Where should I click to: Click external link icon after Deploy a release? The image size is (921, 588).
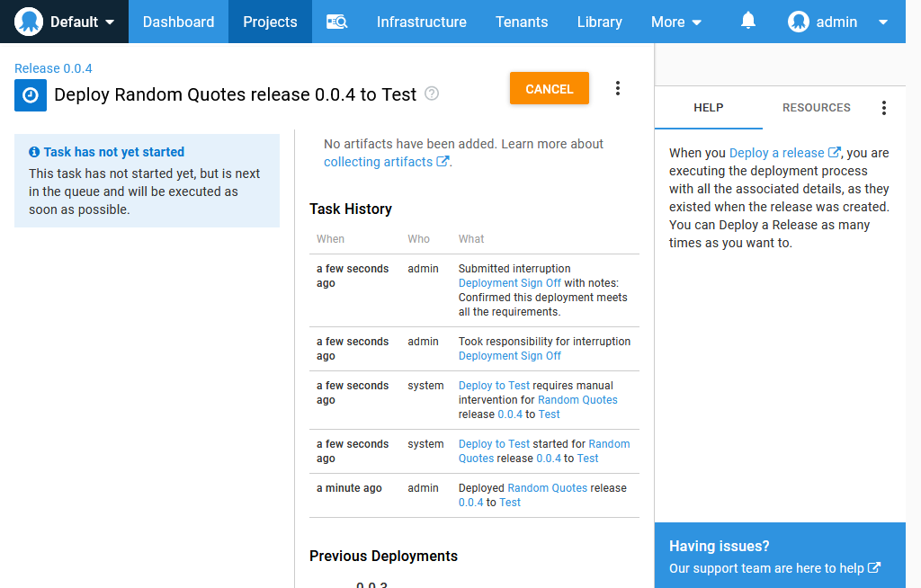point(834,152)
